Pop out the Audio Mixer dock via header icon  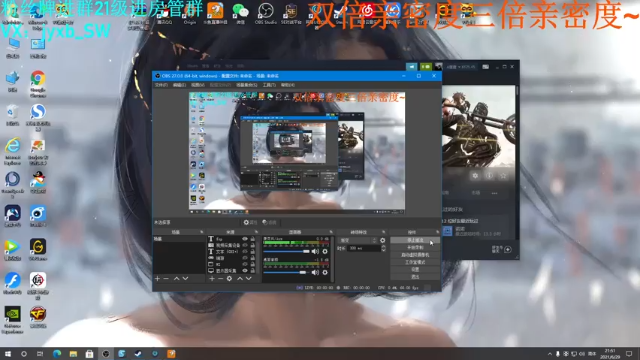tap(331, 232)
